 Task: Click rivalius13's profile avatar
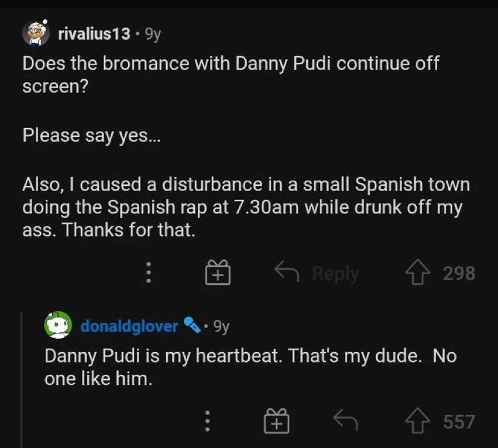(36, 33)
